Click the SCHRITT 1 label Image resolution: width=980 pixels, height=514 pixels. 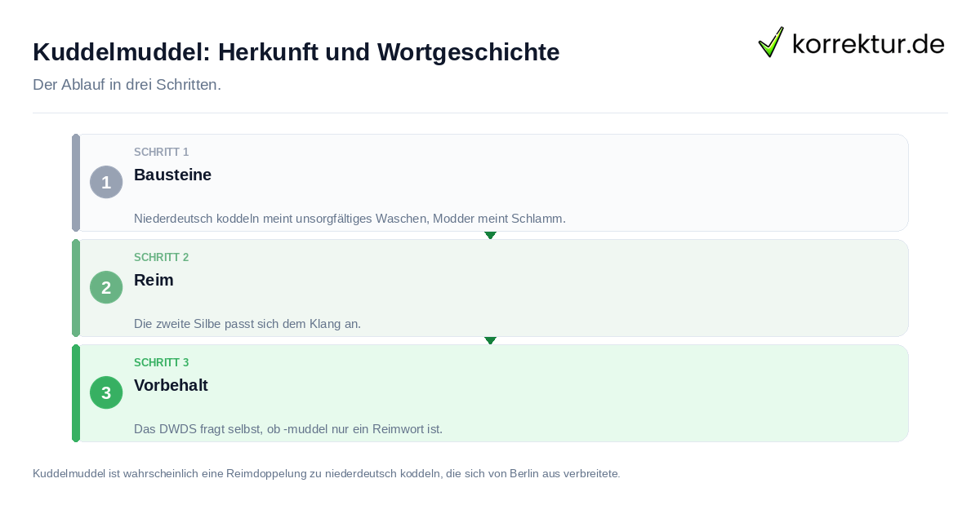click(x=161, y=152)
